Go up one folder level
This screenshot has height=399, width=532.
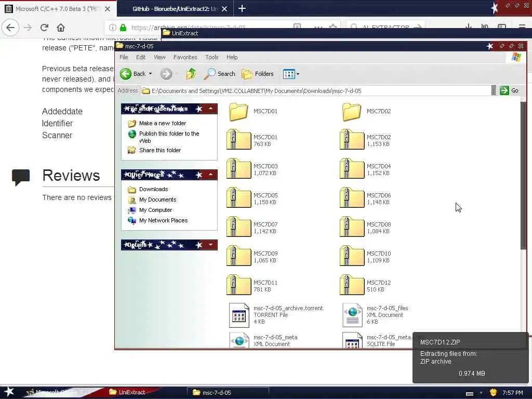(x=191, y=74)
